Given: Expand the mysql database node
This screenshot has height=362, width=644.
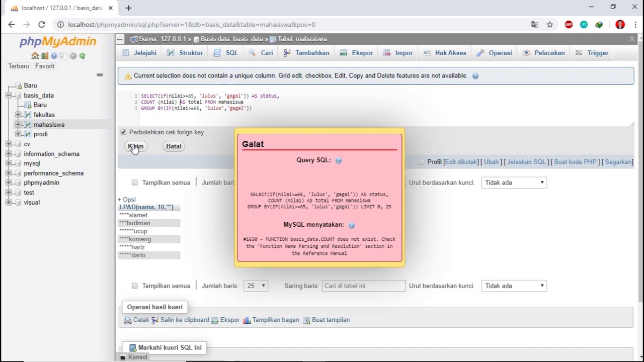Looking at the screenshot, I should coord(9,163).
